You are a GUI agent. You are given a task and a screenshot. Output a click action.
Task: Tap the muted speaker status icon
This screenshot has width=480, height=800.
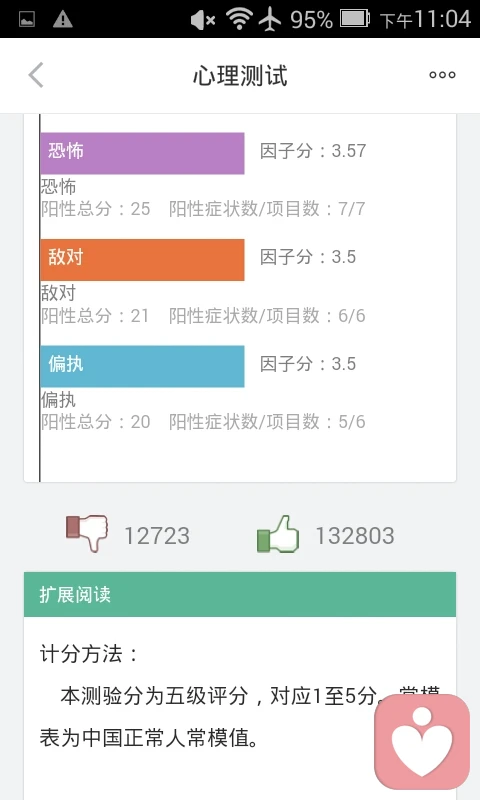tap(203, 20)
